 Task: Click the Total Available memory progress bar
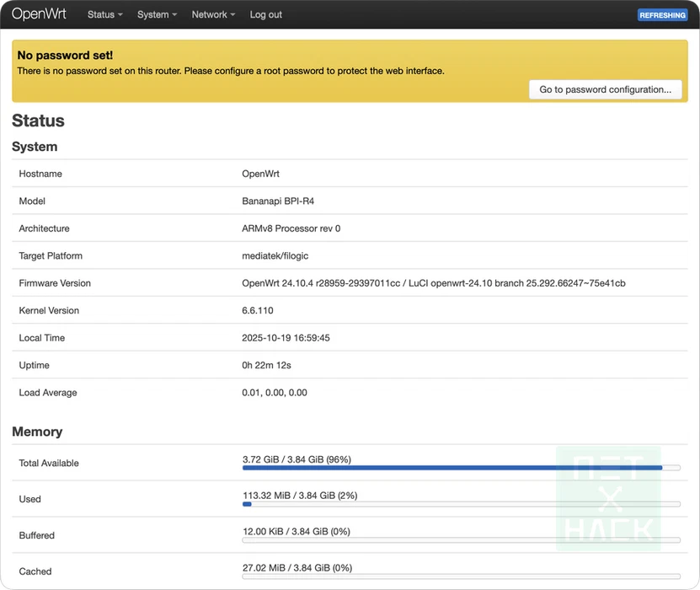(461, 468)
